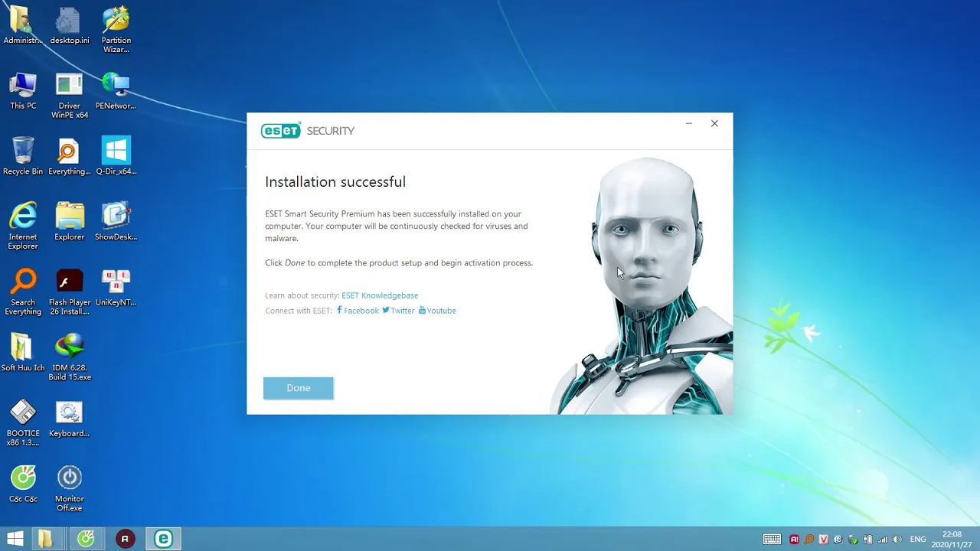Image resolution: width=980 pixels, height=551 pixels.
Task: Open the Windows Start button
Action: tap(15, 539)
